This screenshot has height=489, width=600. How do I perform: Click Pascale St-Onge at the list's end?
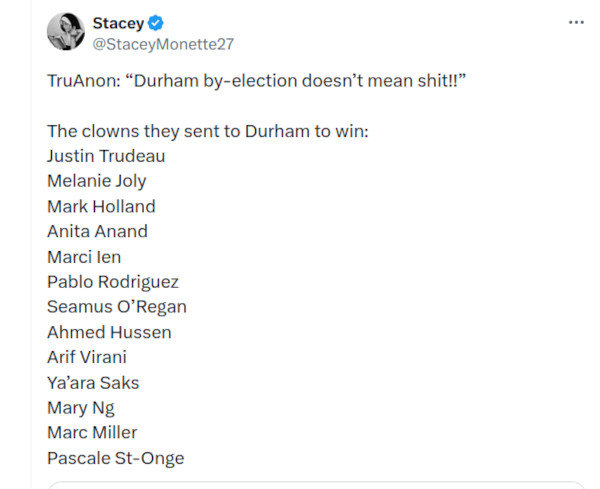(x=115, y=458)
